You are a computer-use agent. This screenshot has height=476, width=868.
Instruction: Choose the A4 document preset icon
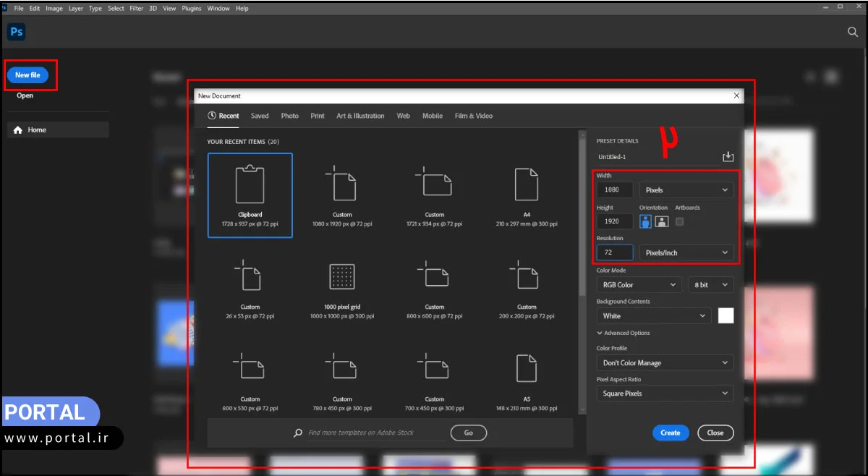(x=526, y=184)
